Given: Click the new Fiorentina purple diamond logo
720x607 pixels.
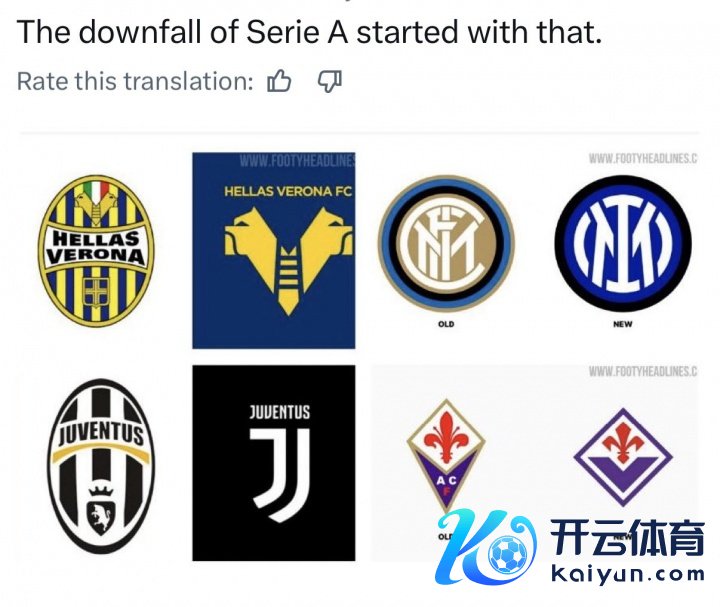Looking at the screenshot, I should click(x=623, y=457).
